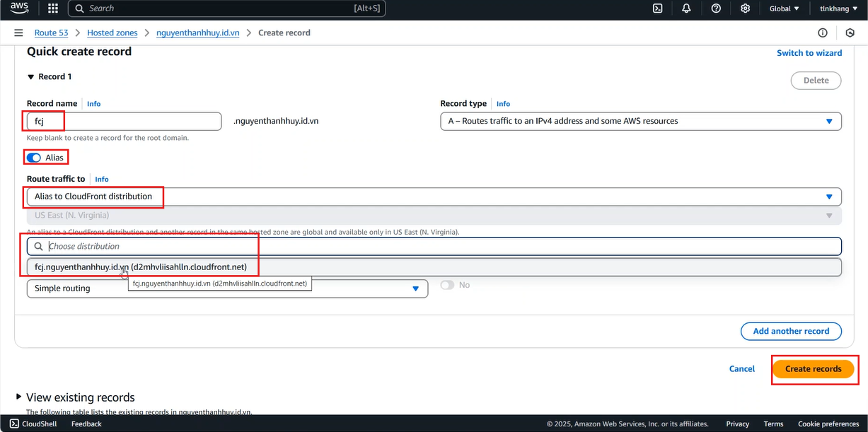Click the Delete record button
Viewport: 868px width, 432px height.
pos(816,81)
